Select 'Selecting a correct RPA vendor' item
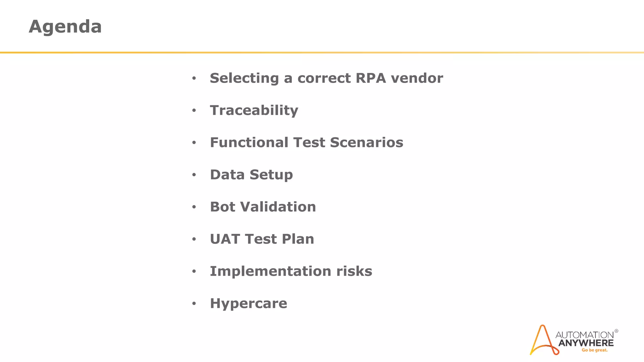Viewport: 644px width, 362px height. (x=326, y=78)
